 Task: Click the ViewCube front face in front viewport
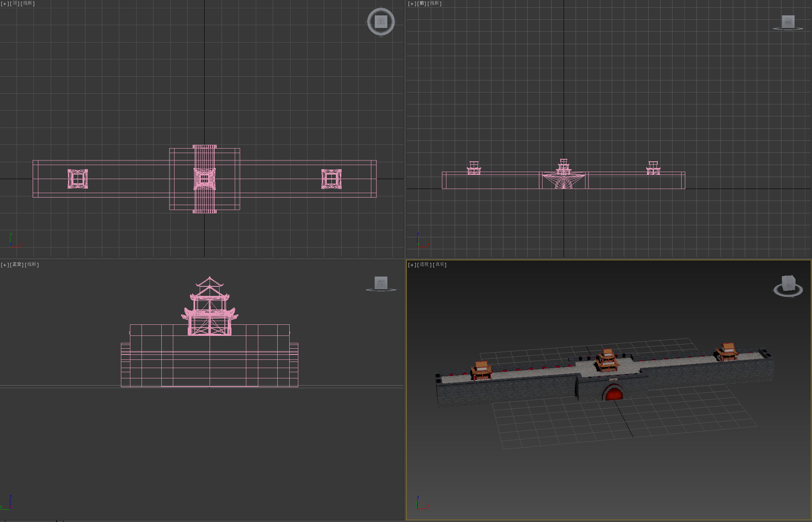click(788, 21)
